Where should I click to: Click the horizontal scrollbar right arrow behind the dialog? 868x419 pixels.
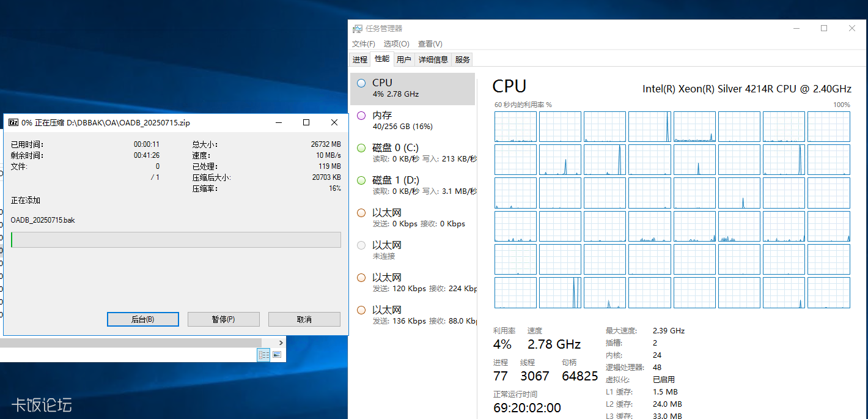tap(281, 343)
